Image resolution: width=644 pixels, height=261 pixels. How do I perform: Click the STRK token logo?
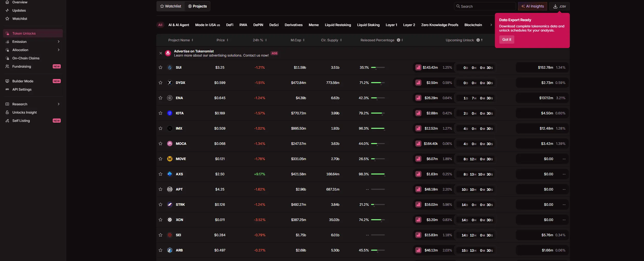click(170, 204)
